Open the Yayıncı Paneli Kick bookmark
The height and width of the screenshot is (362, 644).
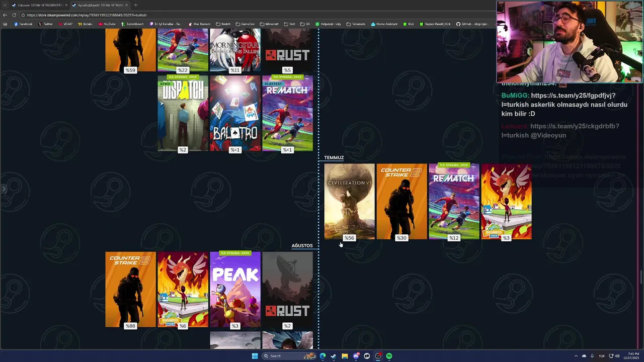click(x=435, y=24)
